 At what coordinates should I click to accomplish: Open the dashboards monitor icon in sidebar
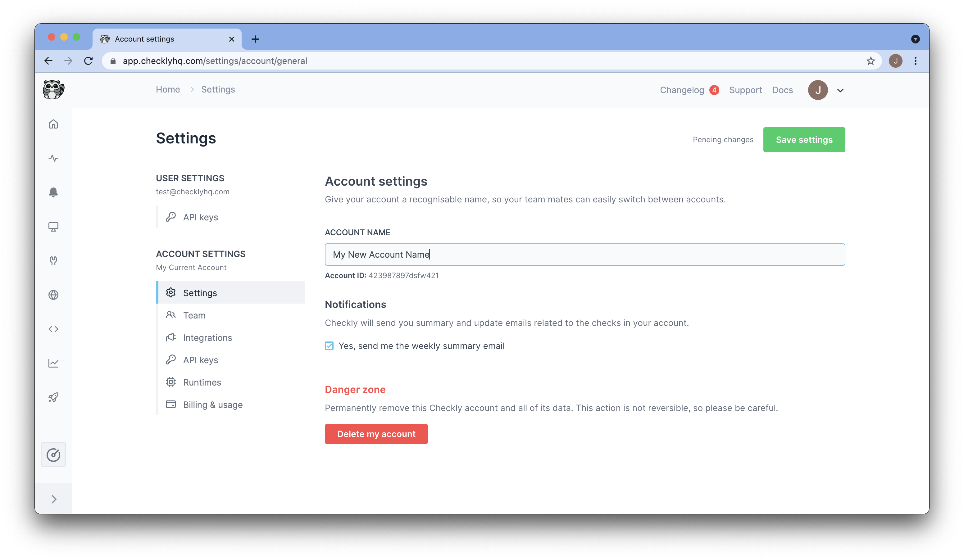[x=53, y=227]
